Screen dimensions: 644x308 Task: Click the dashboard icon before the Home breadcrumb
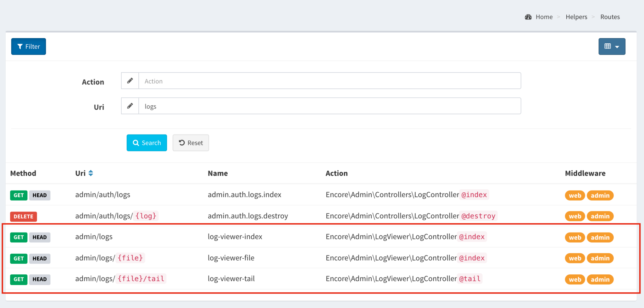528,17
